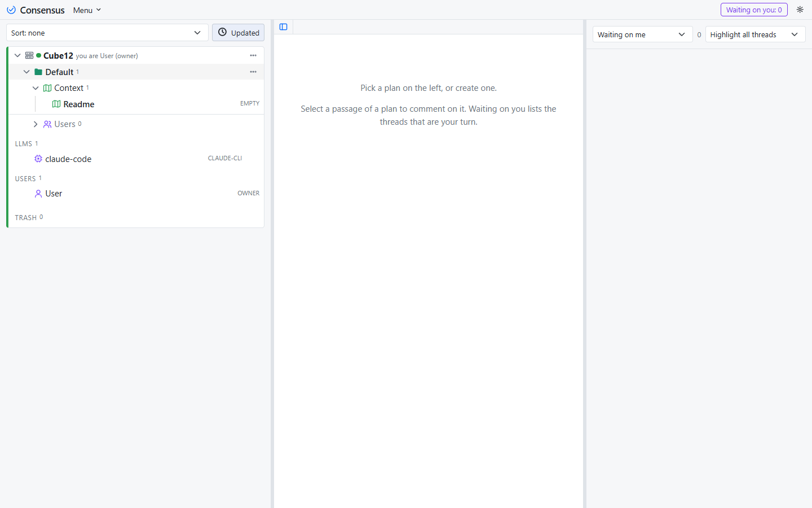
Task: Click the Context group label
Action: click(x=69, y=88)
